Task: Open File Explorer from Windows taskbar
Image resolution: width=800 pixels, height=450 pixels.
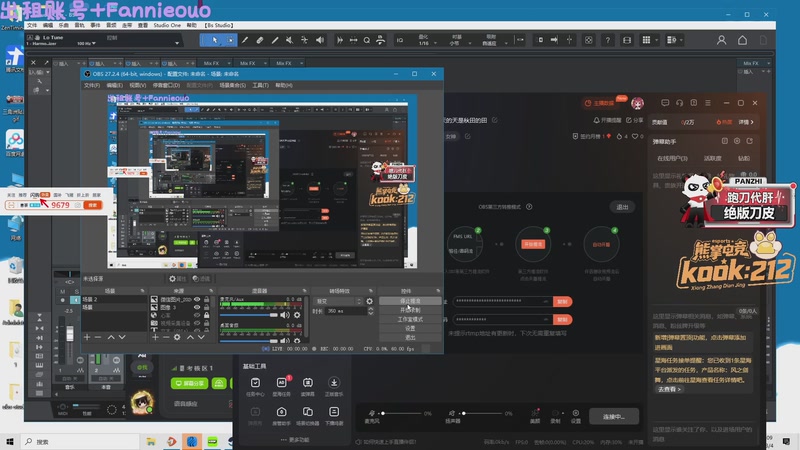Action: pos(151,441)
